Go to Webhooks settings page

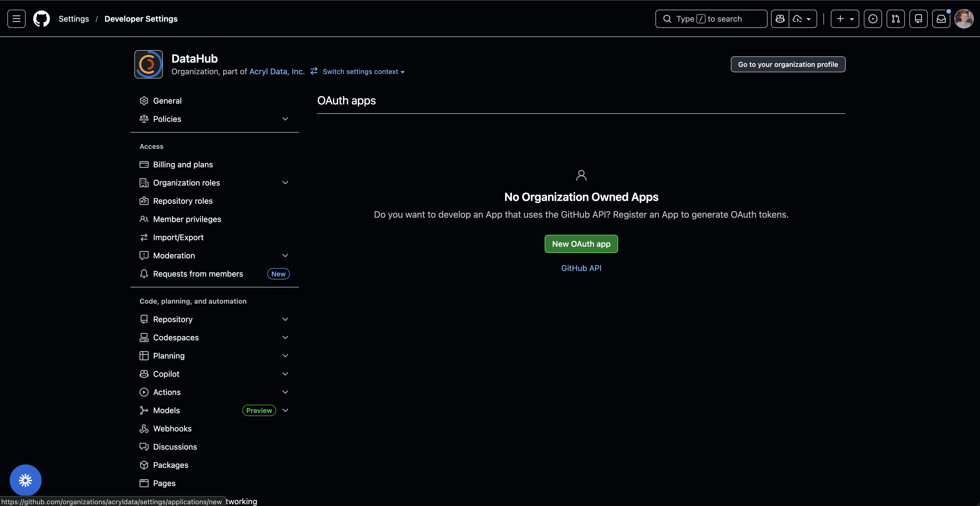(172, 428)
